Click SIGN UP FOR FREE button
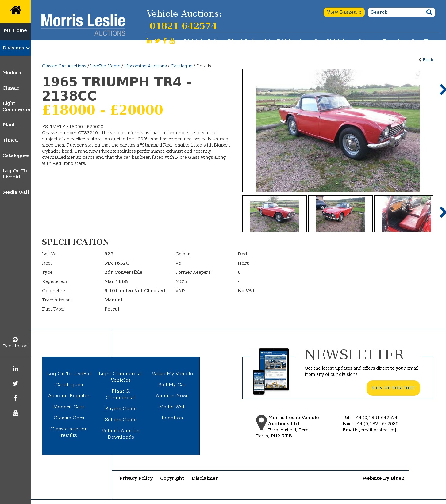Image resolution: width=446 pixels, height=504 pixels. click(x=393, y=388)
